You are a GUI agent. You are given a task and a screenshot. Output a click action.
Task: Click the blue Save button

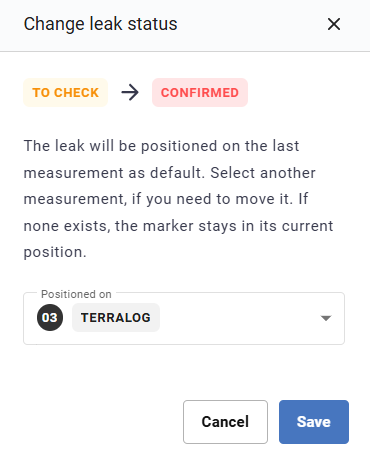[x=314, y=422]
